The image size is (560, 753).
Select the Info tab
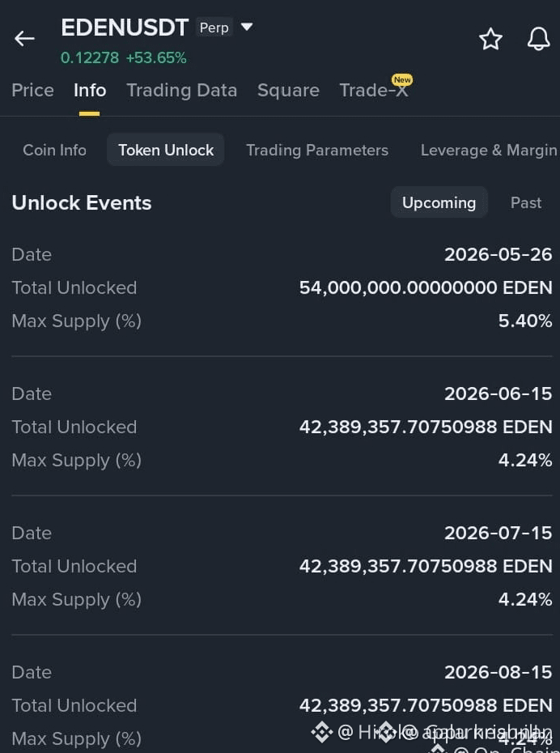90,91
